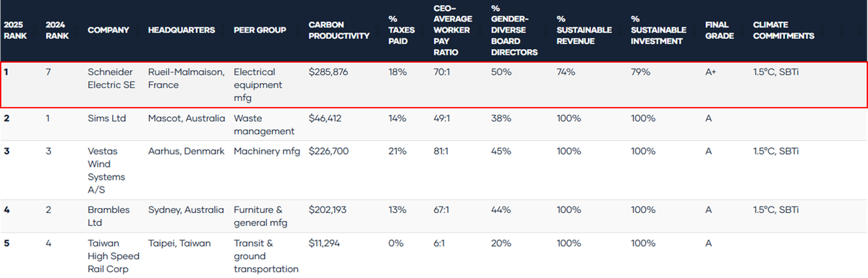This screenshot has width=868, height=278.
Task: Select Taiwan High Speed Rail Corp cell
Action: point(113,256)
